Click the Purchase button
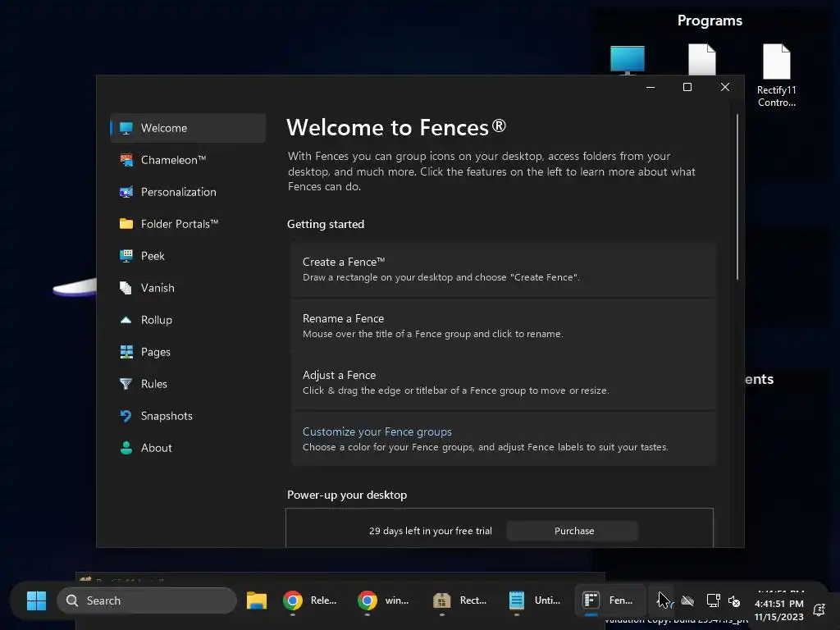Viewport: 840px width, 630px height. pos(572,531)
